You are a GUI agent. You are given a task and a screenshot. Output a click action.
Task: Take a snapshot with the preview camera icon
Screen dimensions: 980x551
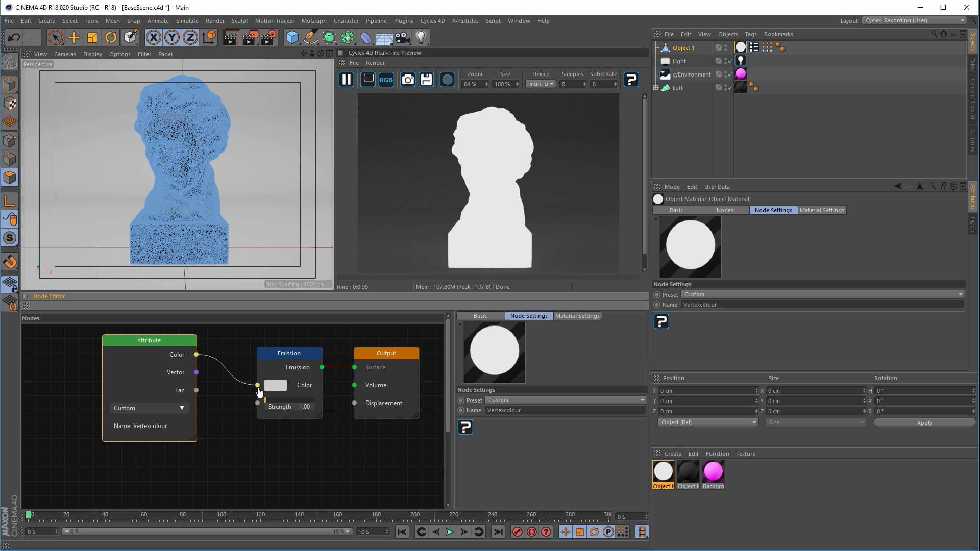tap(407, 80)
